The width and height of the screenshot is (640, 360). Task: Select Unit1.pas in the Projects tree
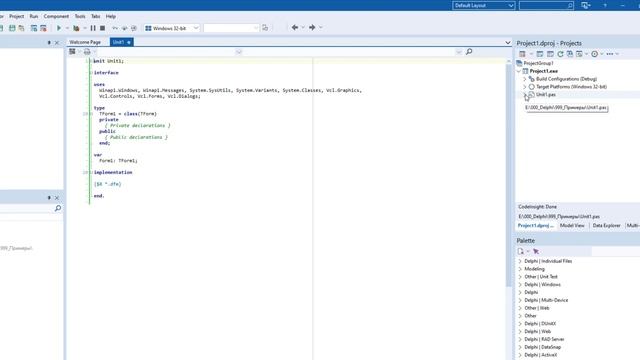(x=546, y=94)
